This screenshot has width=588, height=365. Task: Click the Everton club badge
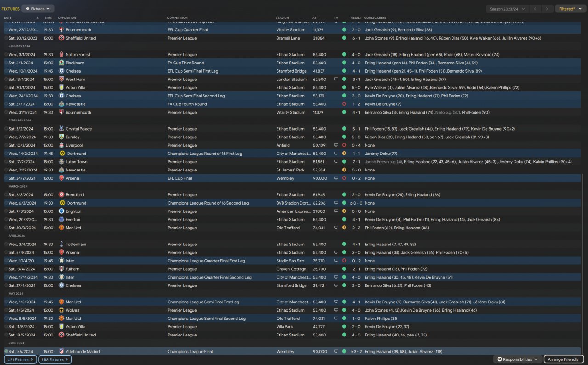pos(62,220)
